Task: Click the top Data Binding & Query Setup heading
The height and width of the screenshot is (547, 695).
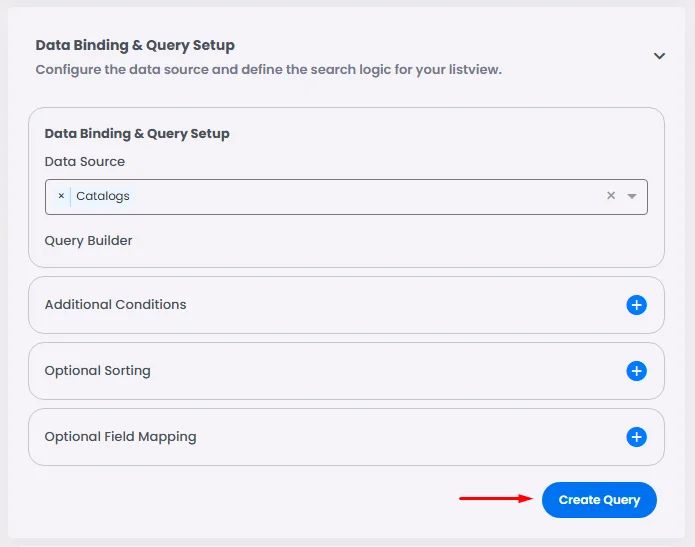Action: (x=135, y=45)
